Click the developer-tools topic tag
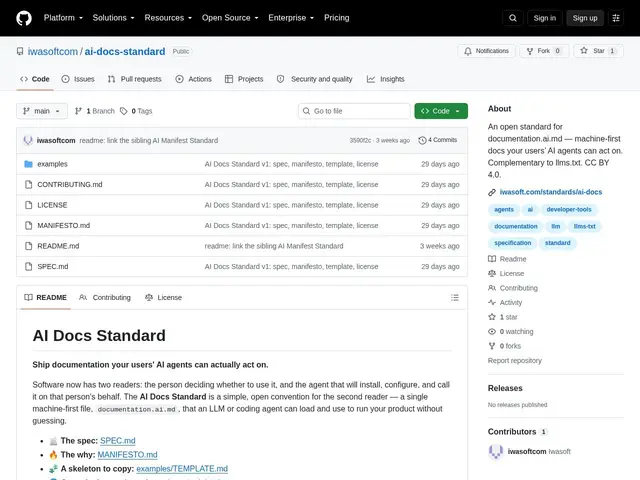The image size is (640, 480). point(569,209)
